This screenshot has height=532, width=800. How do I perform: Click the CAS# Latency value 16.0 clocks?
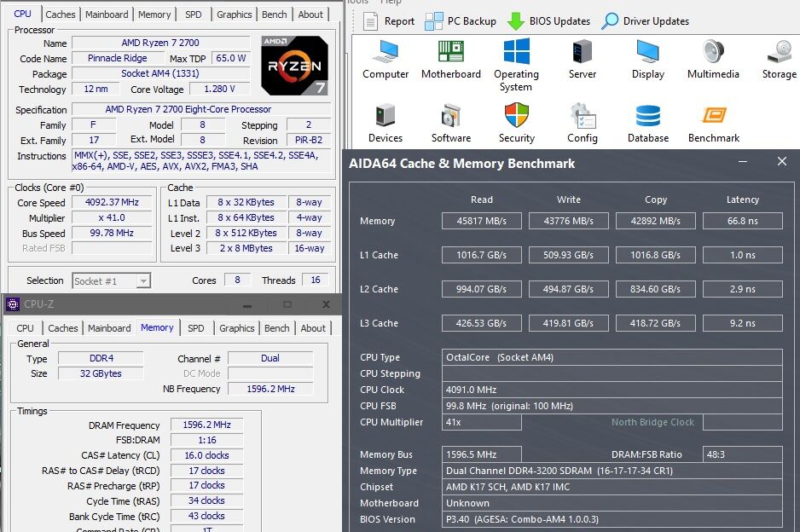click(206, 455)
